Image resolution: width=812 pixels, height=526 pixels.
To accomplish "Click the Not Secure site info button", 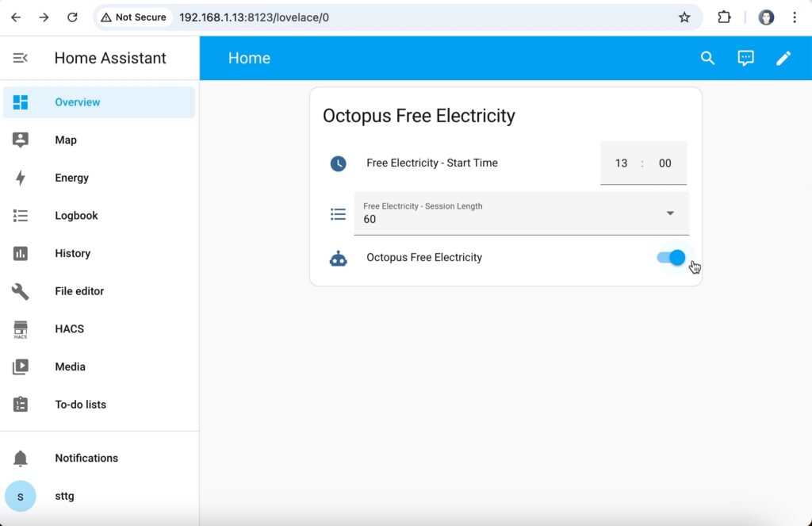I will pyautogui.click(x=133, y=17).
